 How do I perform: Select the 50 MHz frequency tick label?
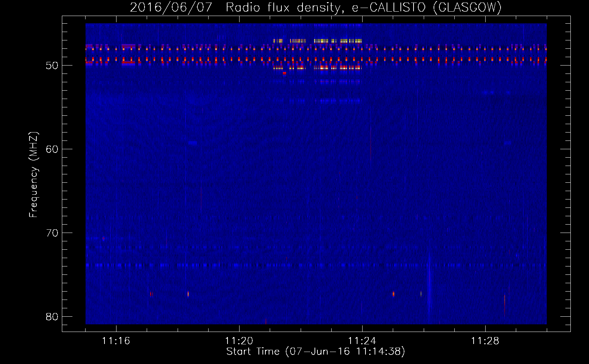(52, 66)
